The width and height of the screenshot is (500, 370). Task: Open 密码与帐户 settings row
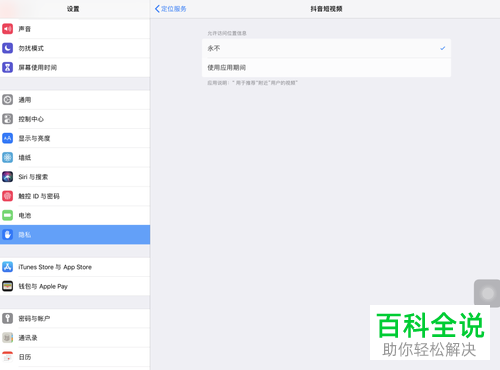(75, 318)
